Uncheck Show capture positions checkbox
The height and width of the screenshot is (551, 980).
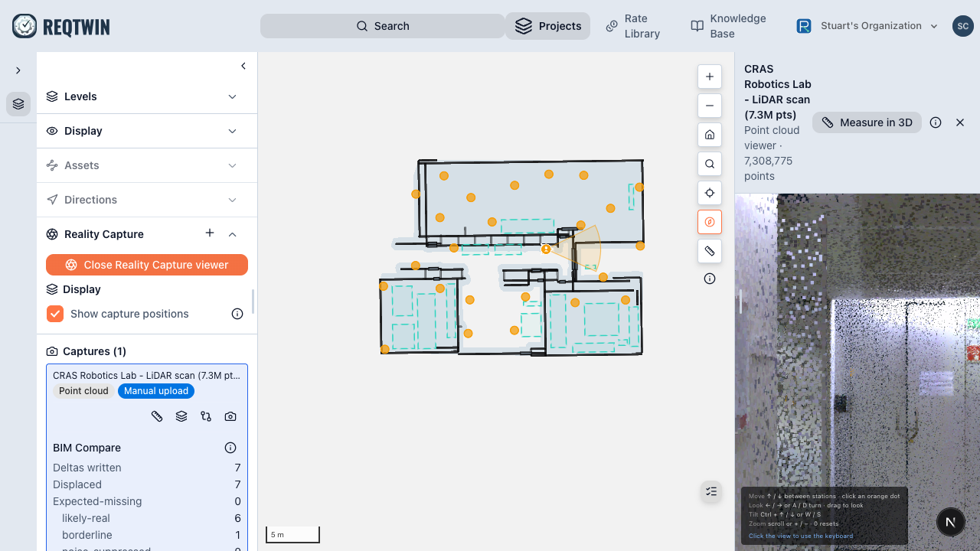(55, 314)
